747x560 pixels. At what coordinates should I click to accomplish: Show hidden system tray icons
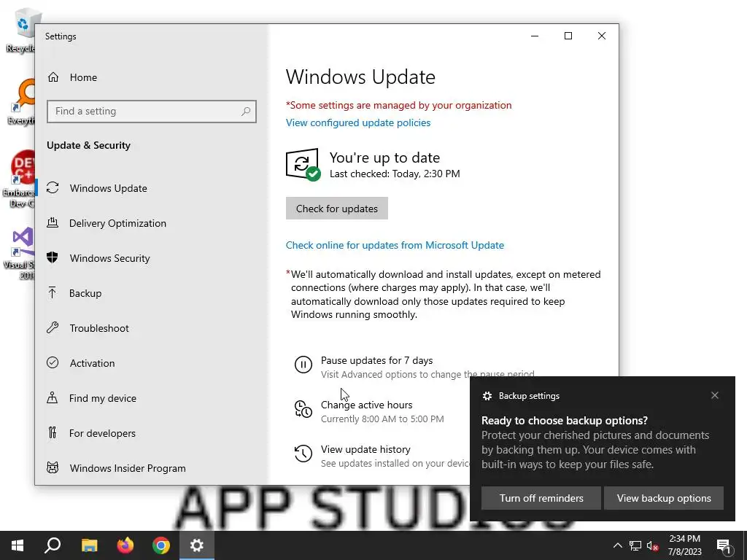[617, 545]
